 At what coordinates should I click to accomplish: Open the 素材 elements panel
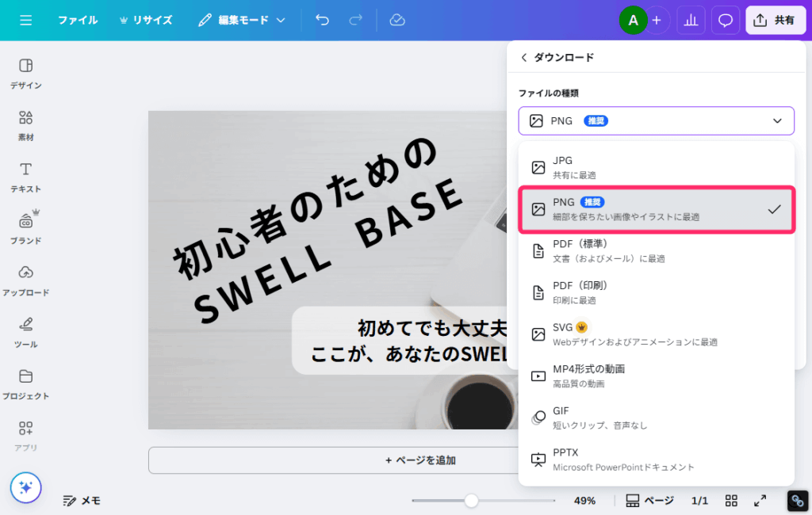[x=26, y=126]
